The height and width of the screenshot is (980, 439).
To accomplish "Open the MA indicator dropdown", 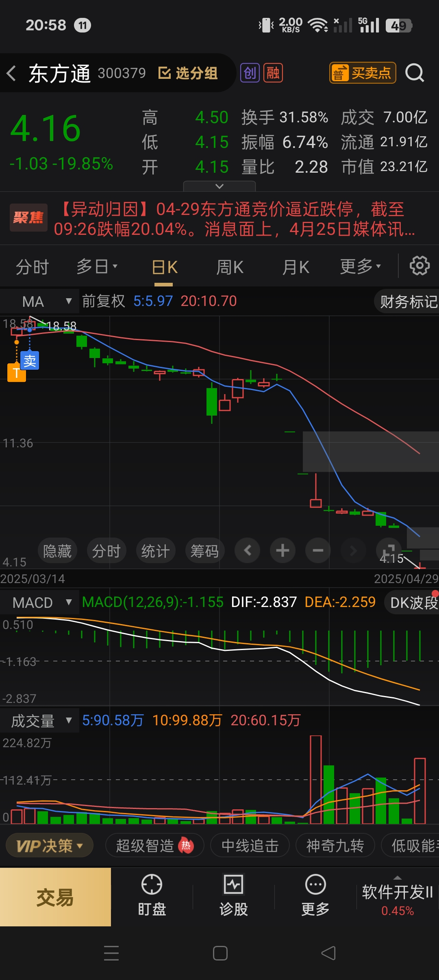I will [39, 301].
